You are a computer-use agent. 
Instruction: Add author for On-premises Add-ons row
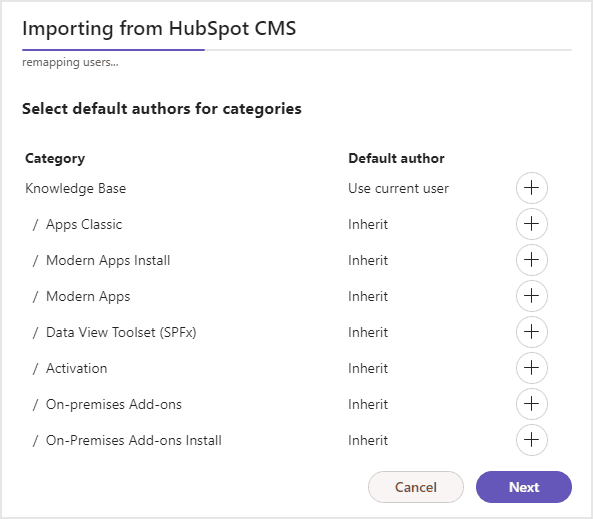point(531,404)
